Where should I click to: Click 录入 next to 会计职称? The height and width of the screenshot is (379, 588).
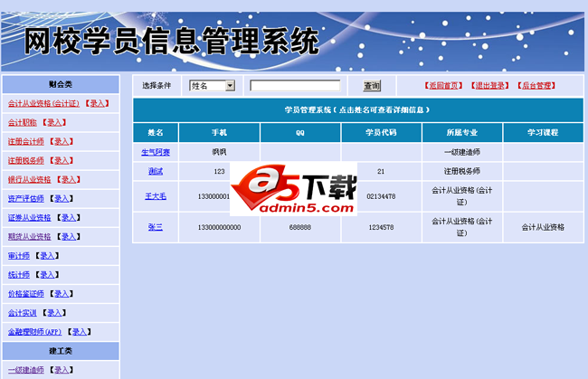(x=55, y=122)
